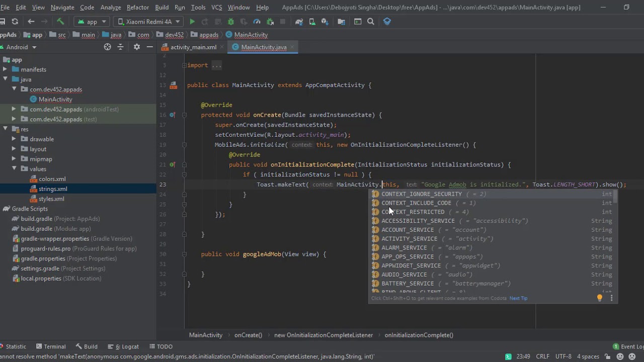644x362 pixels.
Task: Collapse the com.dev452.appads package
Action: tap(14, 89)
